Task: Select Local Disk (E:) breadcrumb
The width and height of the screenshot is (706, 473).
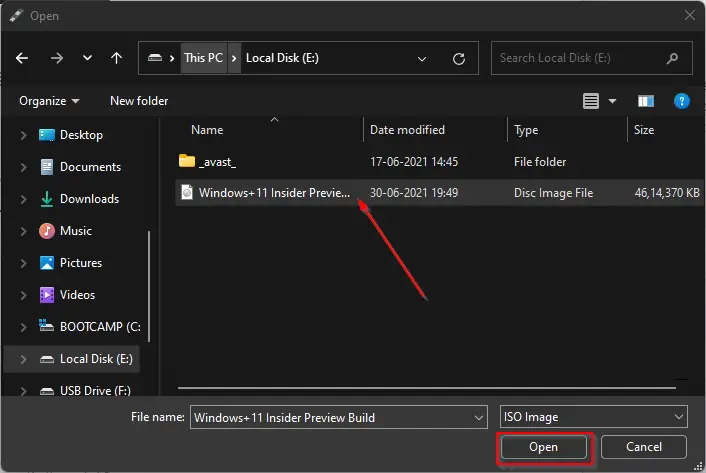Action: point(282,58)
